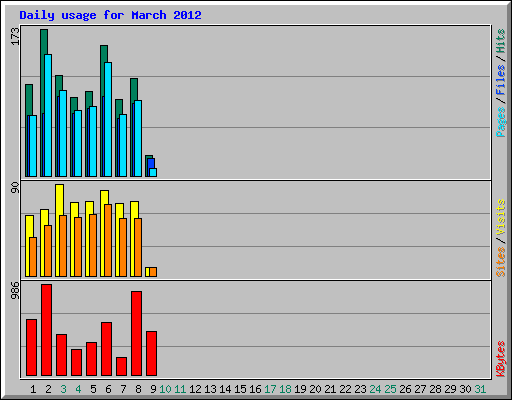Click green day '31' on the x-axis
Image resolution: width=512 pixels, height=400 pixels.
click(480, 389)
